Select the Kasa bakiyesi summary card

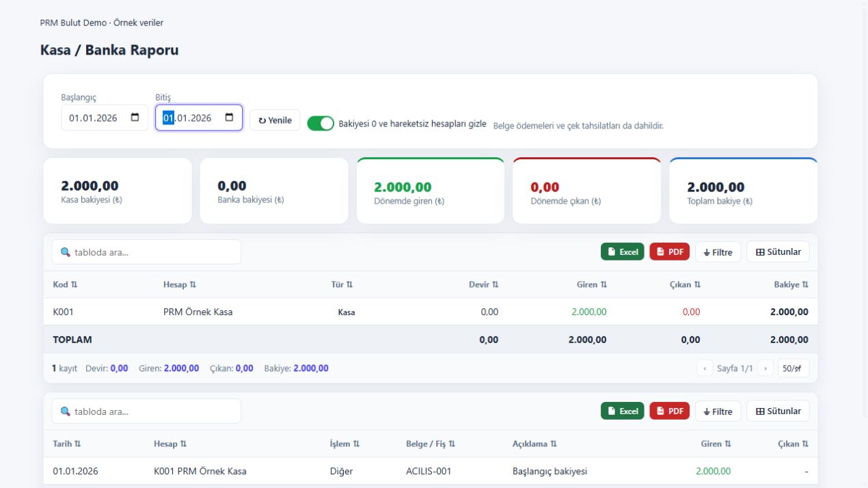[118, 191]
